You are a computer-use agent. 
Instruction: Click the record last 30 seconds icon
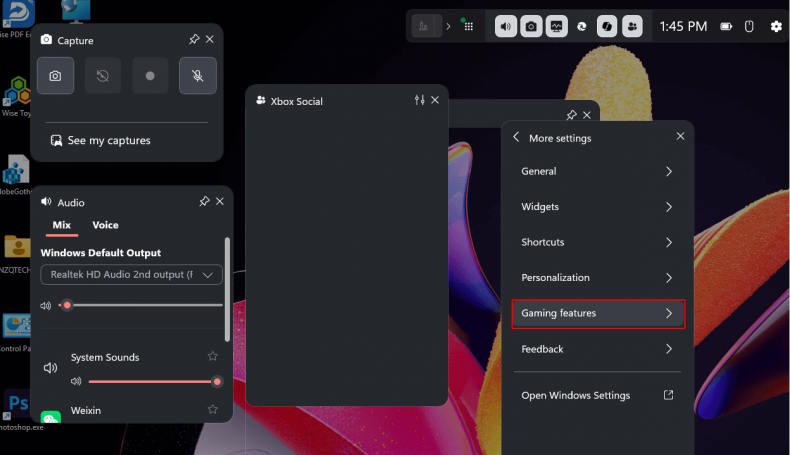(x=103, y=76)
